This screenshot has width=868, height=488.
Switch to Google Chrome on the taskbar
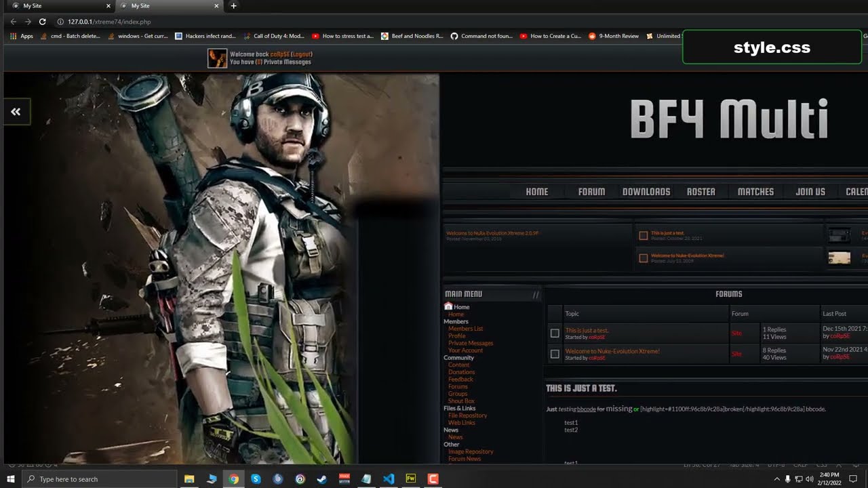click(234, 479)
